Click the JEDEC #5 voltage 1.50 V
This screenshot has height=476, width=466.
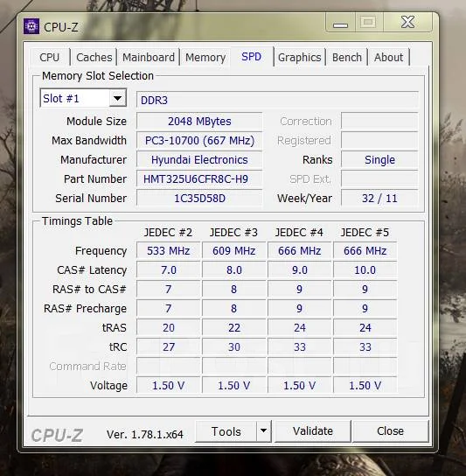[x=365, y=386]
